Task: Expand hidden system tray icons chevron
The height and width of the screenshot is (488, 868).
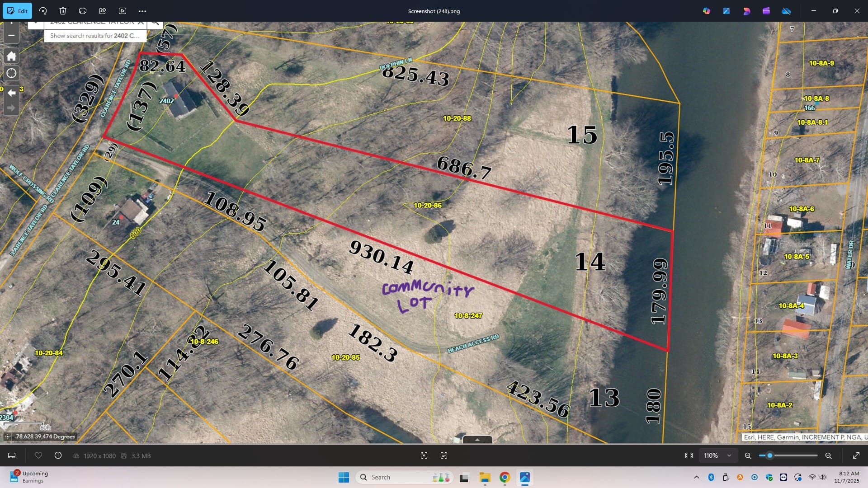Action: point(697,477)
